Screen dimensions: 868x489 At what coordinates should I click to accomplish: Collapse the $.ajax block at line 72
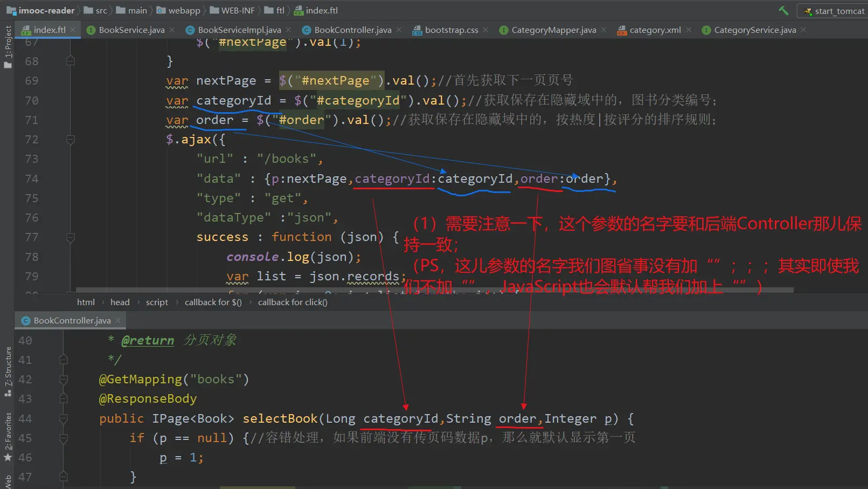tap(71, 140)
